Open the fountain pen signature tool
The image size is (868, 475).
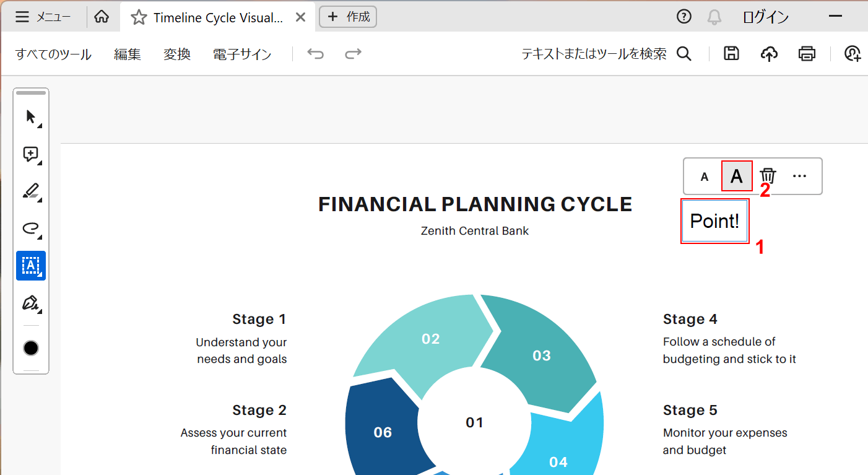pos(31,303)
